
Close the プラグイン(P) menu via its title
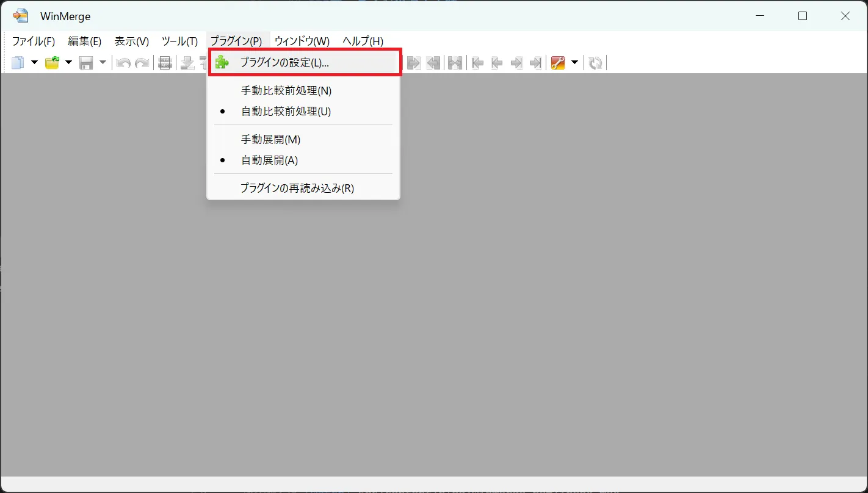236,41
